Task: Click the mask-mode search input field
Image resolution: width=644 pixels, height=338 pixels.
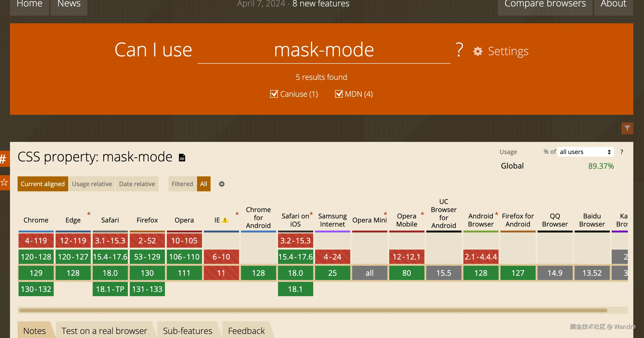Action: tap(324, 50)
